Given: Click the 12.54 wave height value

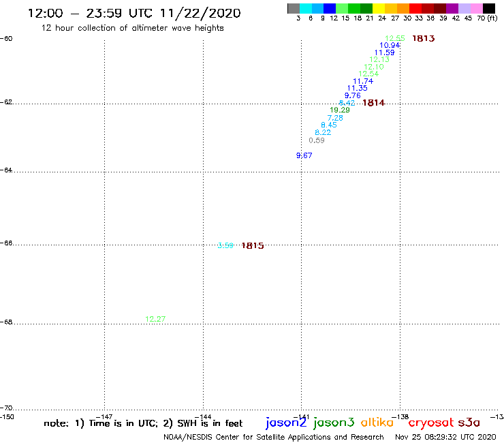Looking at the screenshot, I should pyautogui.click(x=368, y=74).
